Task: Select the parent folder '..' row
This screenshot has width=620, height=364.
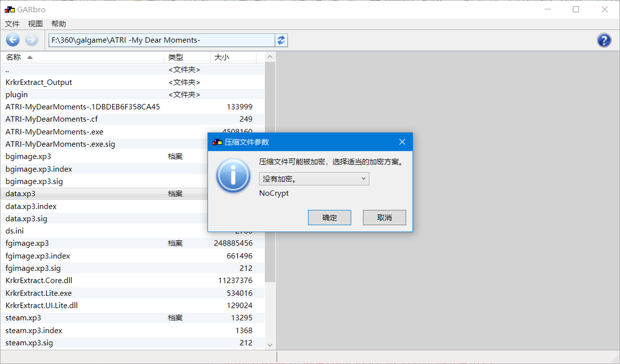Action: [133, 70]
